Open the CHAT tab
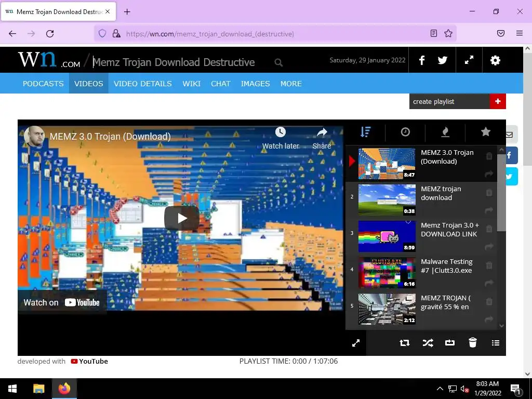The width and height of the screenshot is (532, 399). [220, 84]
